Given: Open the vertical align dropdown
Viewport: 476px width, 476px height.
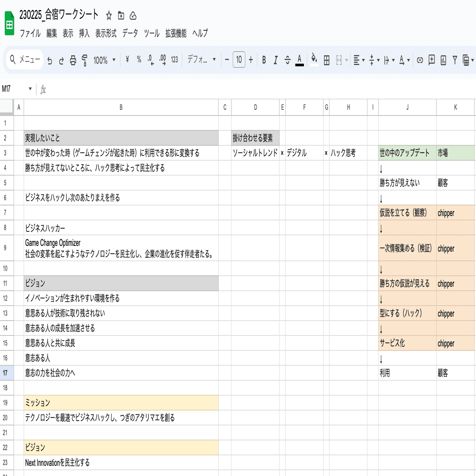Looking at the screenshot, I should [374, 60].
